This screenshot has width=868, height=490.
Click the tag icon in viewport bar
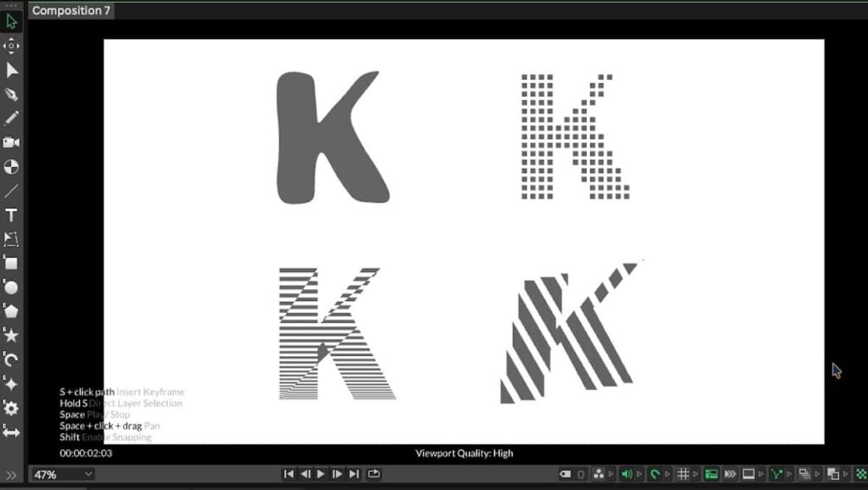[565, 474]
